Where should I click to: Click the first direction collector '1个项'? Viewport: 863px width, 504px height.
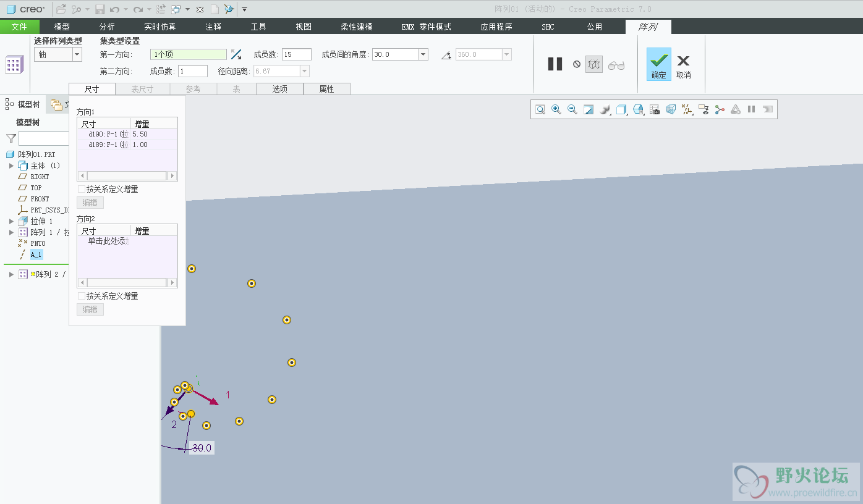coord(189,54)
